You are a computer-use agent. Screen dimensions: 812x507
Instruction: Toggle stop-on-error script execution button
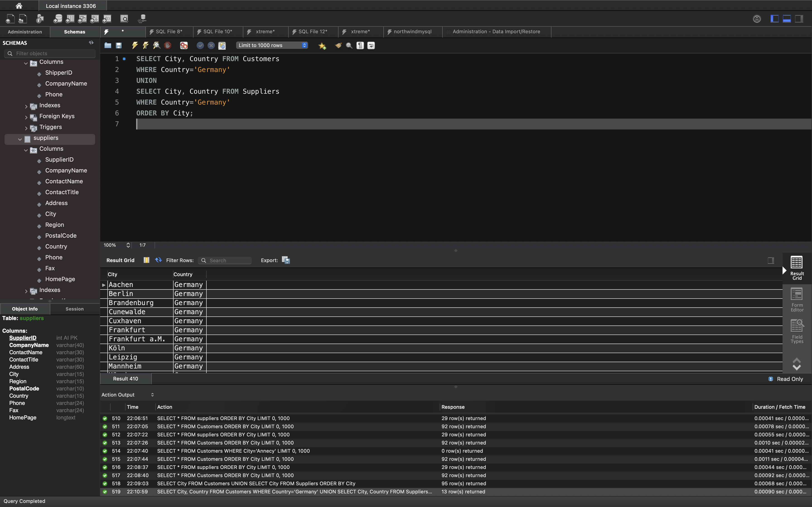click(184, 45)
